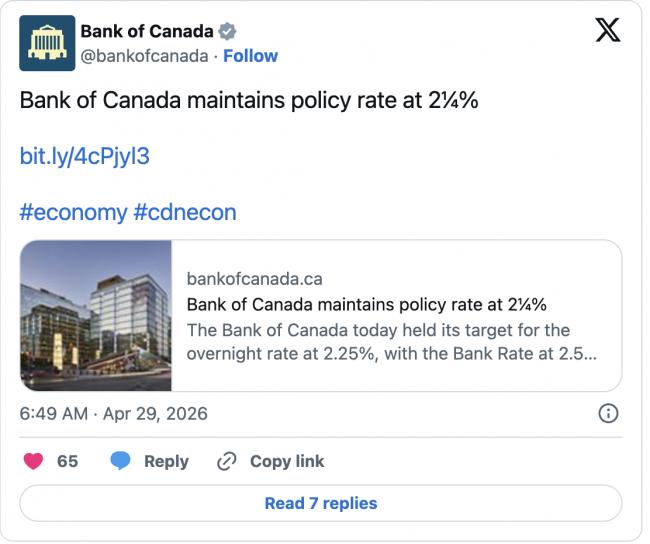Viewport: 650px width, 544px height.
Task: Click the 65 likes count
Action: click(67, 461)
